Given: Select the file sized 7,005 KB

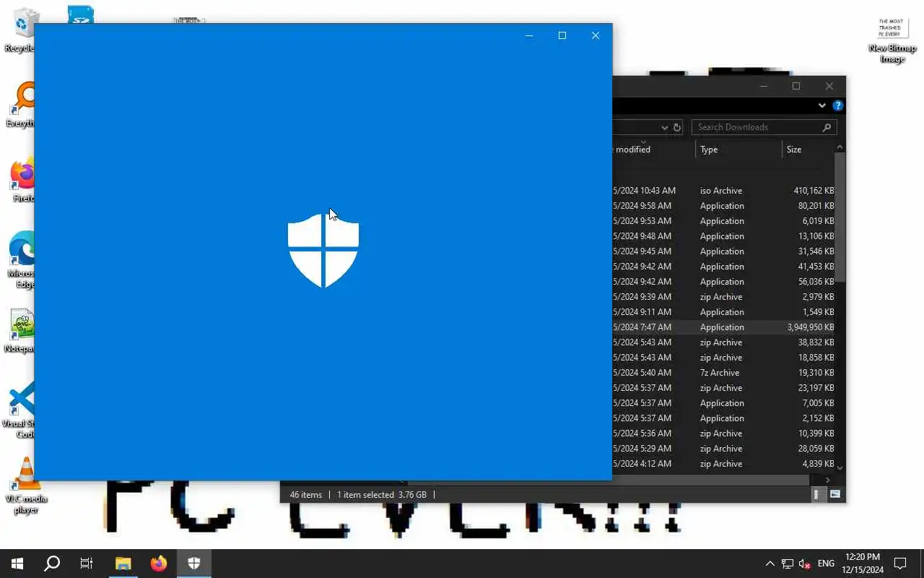Looking at the screenshot, I should [x=723, y=403].
